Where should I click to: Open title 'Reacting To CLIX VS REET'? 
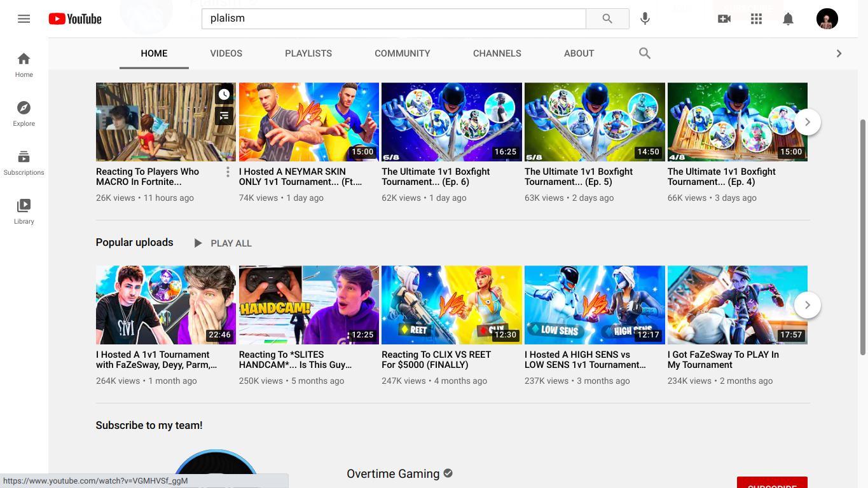(436, 360)
